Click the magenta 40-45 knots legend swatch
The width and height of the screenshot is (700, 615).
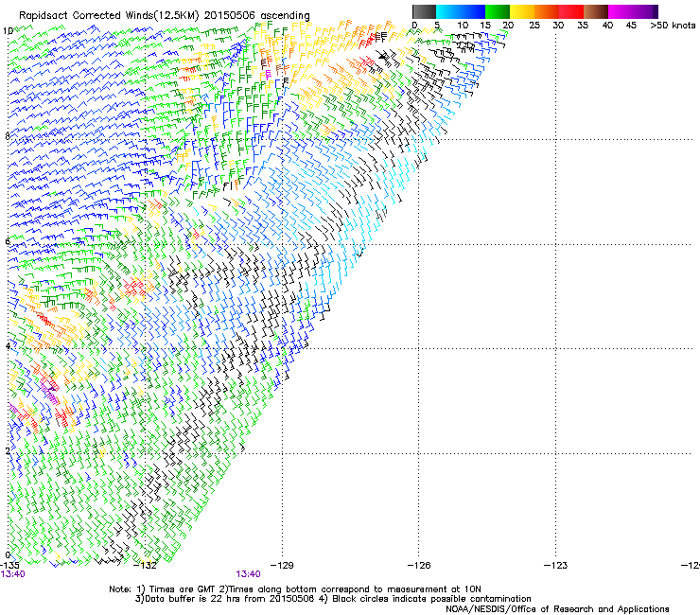coord(621,11)
